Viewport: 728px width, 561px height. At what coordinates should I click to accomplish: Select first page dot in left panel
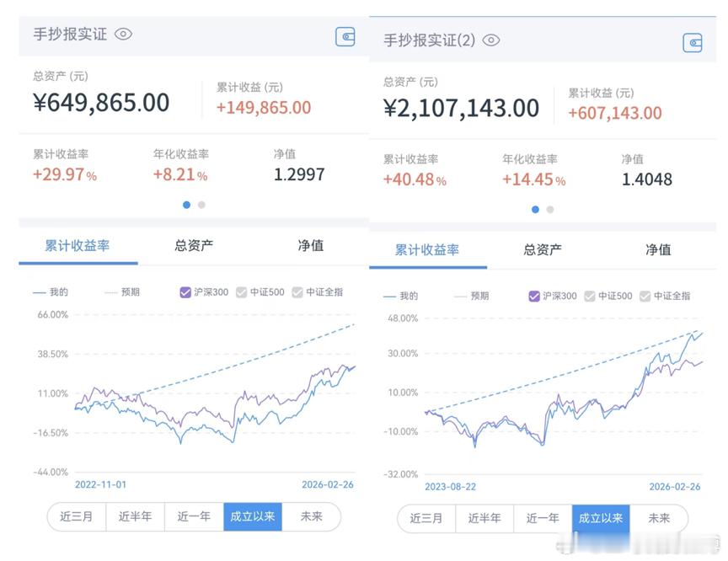(x=187, y=205)
